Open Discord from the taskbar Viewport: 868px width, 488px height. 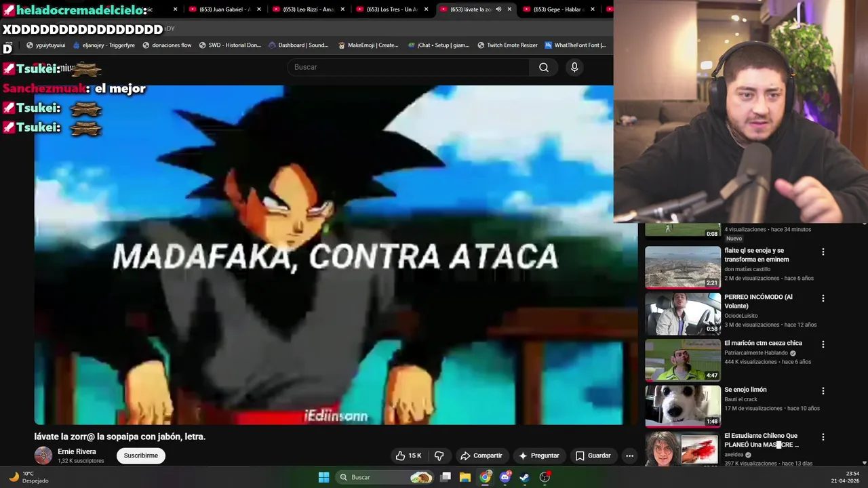click(x=505, y=477)
